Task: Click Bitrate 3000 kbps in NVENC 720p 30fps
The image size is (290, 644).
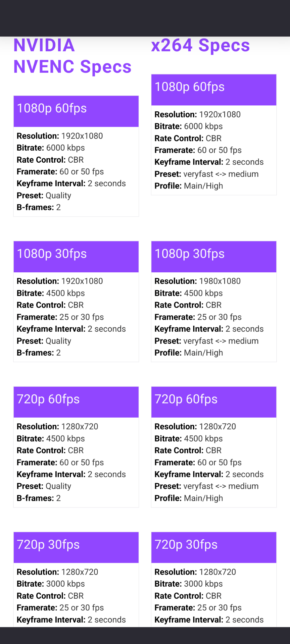Action: pyautogui.click(x=51, y=584)
